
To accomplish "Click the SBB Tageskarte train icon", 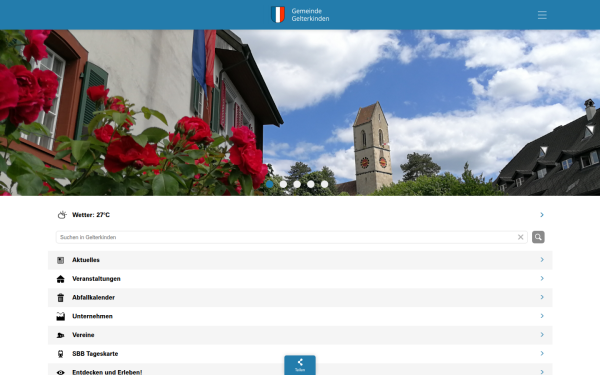I will [60, 354].
